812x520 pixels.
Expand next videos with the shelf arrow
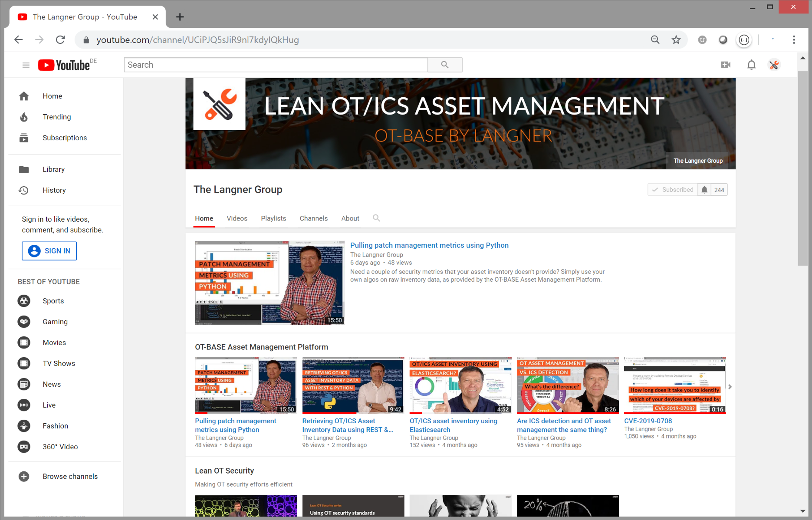(x=730, y=387)
